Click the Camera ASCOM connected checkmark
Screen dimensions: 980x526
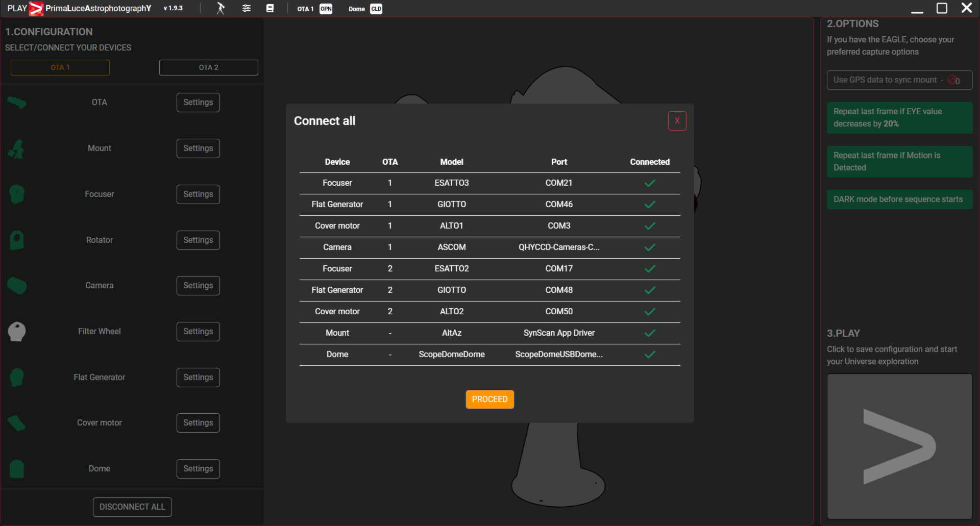click(x=650, y=247)
